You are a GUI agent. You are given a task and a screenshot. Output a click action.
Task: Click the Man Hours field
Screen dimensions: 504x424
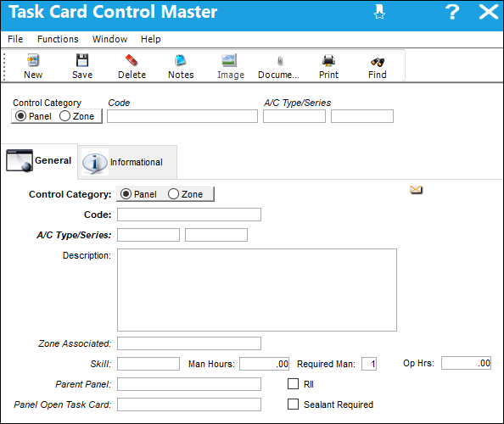point(264,364)
